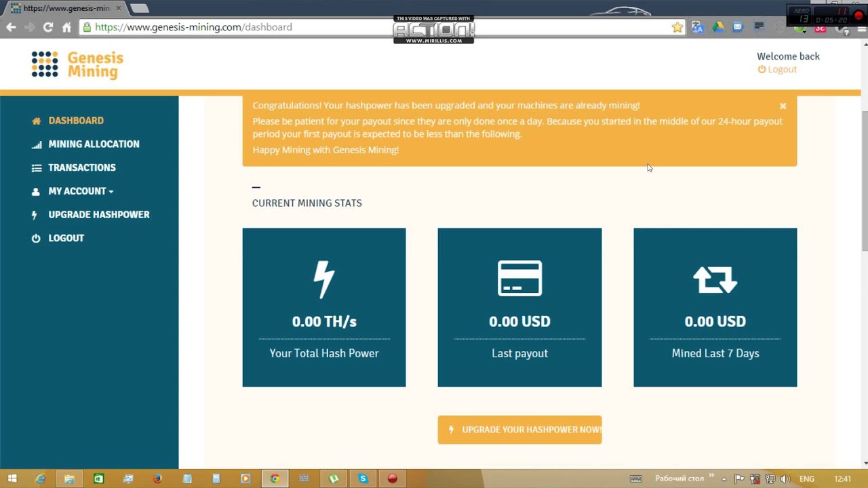Show hidden tray icons arrow
The image size is (868, 488).
[x=724, y=479]
